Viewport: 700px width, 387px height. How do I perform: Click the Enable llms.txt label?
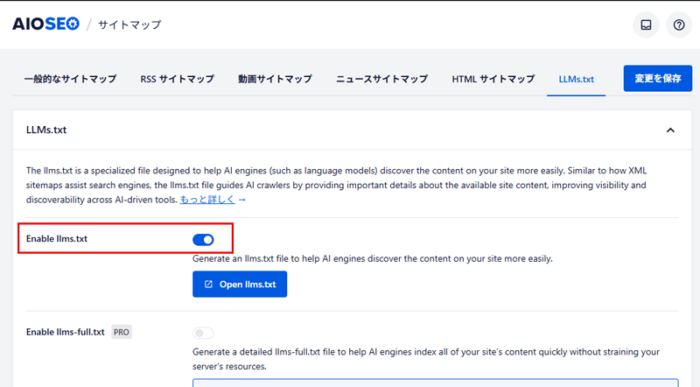tap(57, 239)
